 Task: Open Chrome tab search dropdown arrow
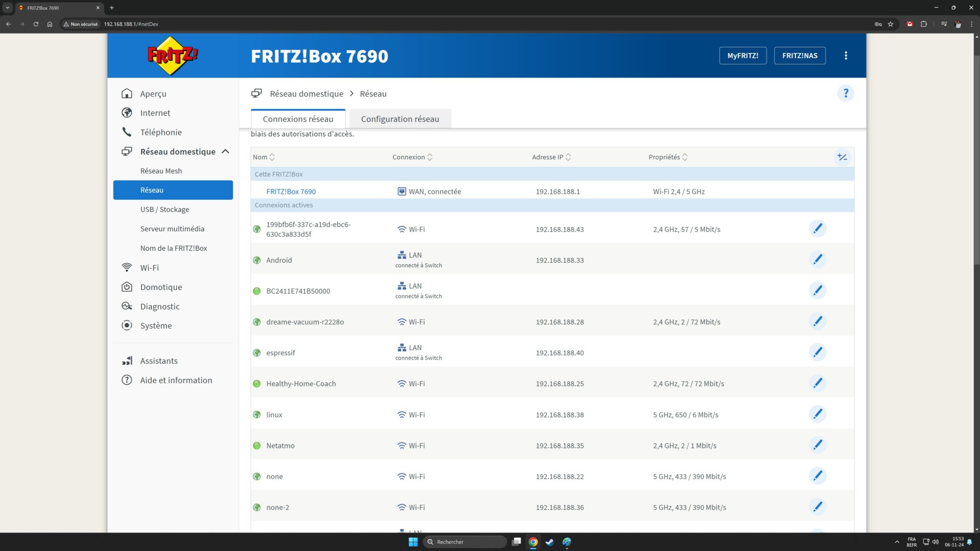click(x=8, y=8)
